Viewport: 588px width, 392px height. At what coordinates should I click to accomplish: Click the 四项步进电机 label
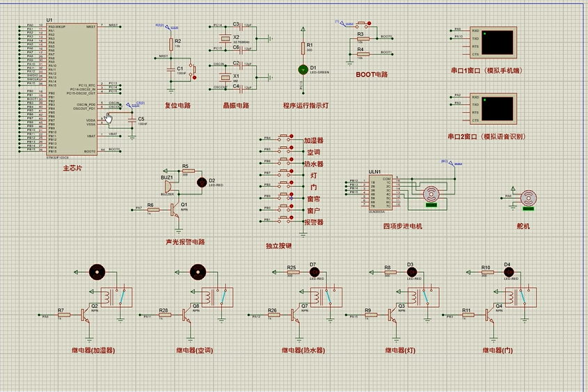tap(402, 226)
